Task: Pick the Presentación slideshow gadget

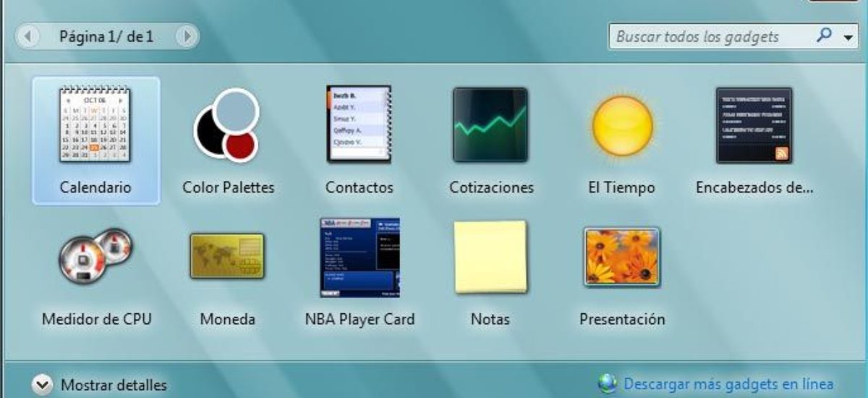Action: pyautogui.click(x=622, y=257)
